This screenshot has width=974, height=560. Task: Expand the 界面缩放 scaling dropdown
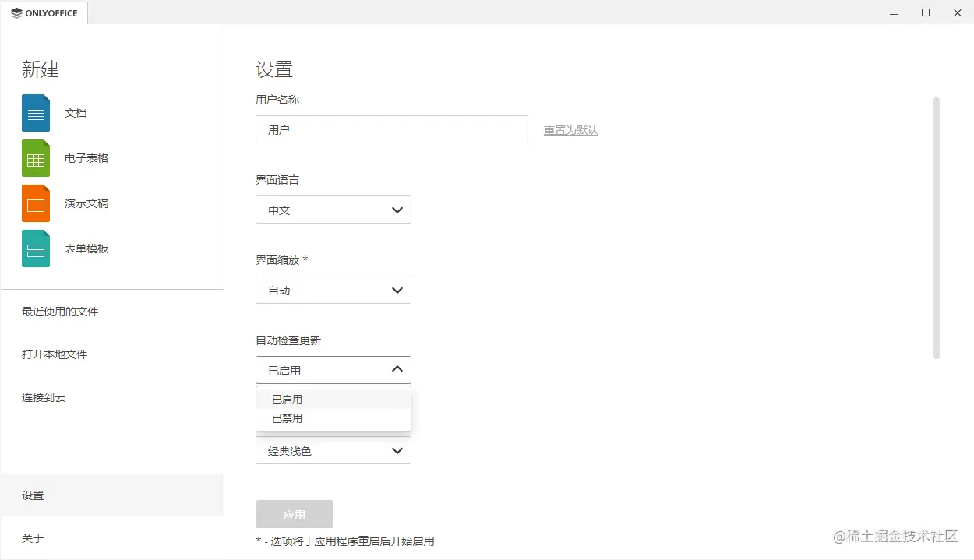pos(333,290)
